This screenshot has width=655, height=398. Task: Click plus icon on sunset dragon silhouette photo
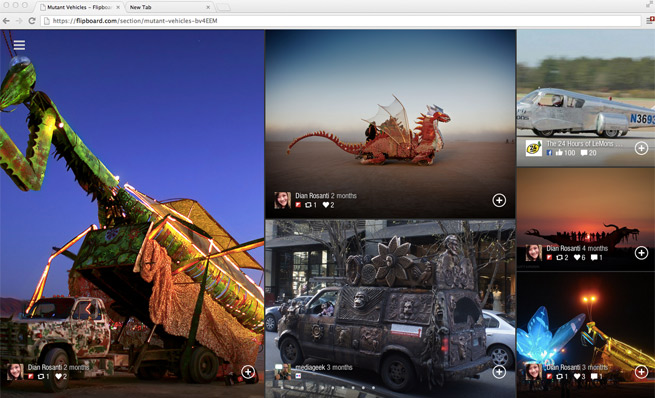pos(641,253)
